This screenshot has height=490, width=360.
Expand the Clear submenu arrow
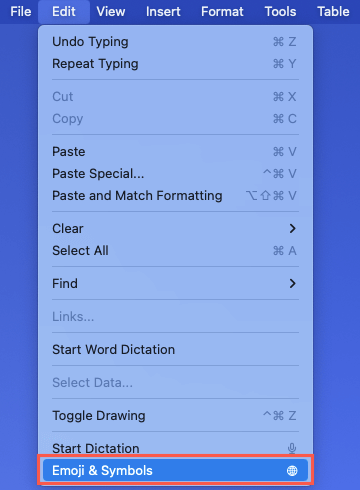pyautogui.click(x=292, y=229)
